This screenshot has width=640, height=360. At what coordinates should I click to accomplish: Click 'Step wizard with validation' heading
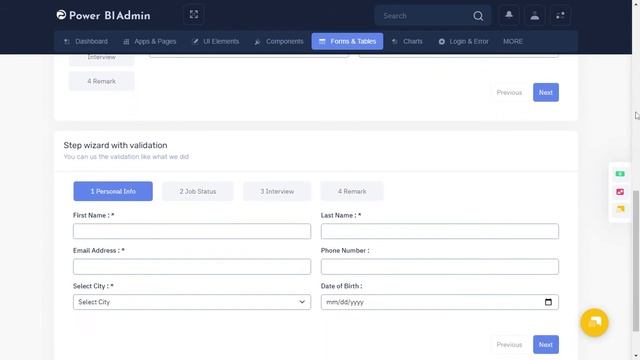[116, 145]
